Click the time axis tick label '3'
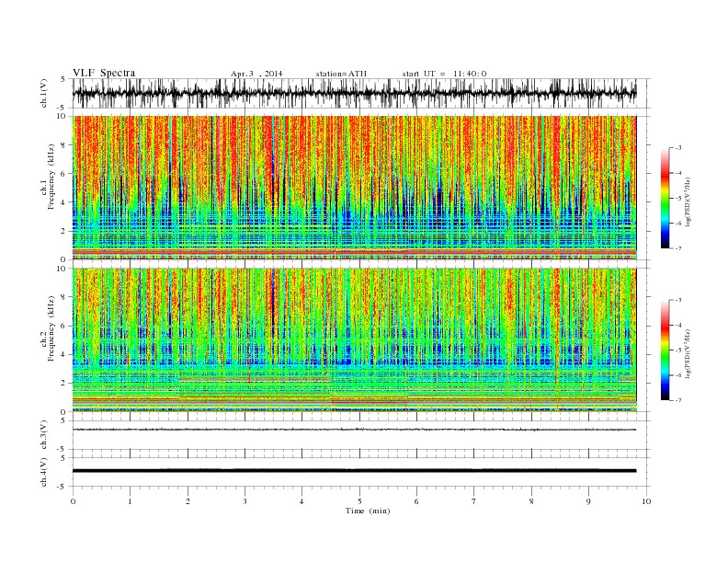 245,501
